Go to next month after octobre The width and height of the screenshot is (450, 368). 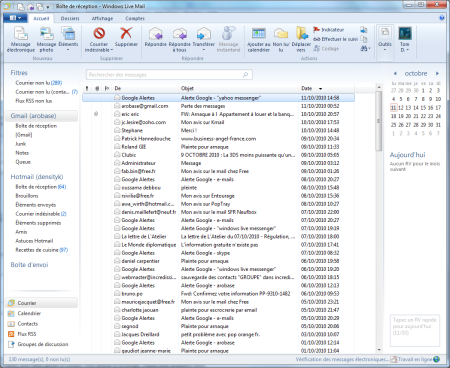[437, 73]
